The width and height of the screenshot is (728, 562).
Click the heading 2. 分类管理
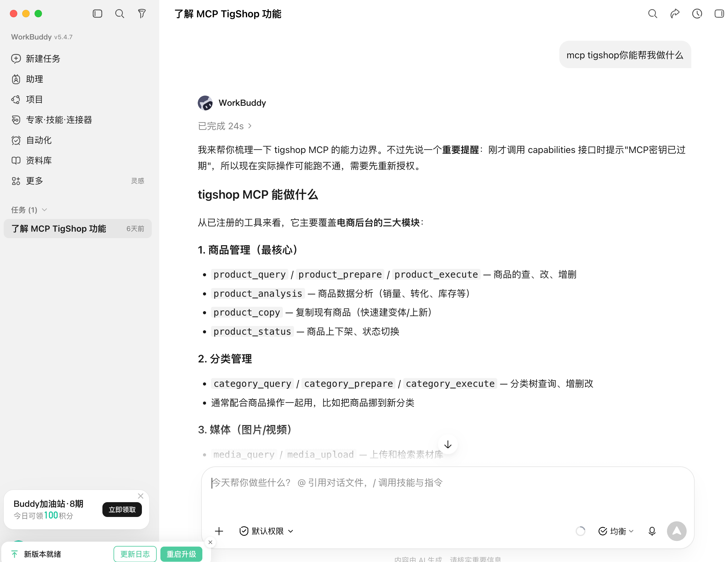coord(225,359)
